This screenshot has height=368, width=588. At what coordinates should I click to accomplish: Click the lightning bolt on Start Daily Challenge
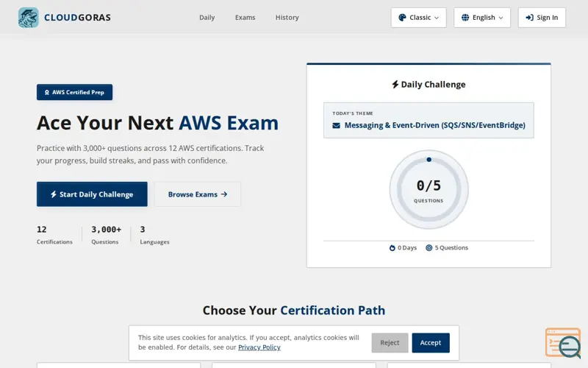pyautogui.click(x=54, y=194)
